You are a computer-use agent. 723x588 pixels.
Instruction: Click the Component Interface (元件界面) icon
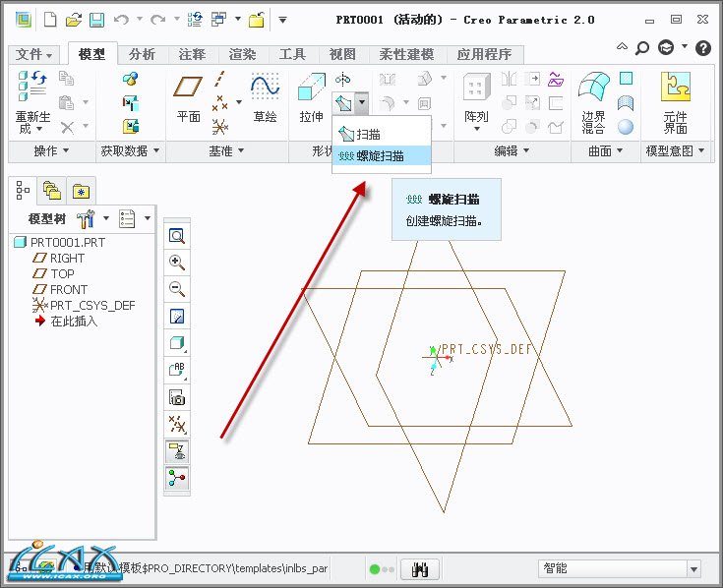pos(675,102)
